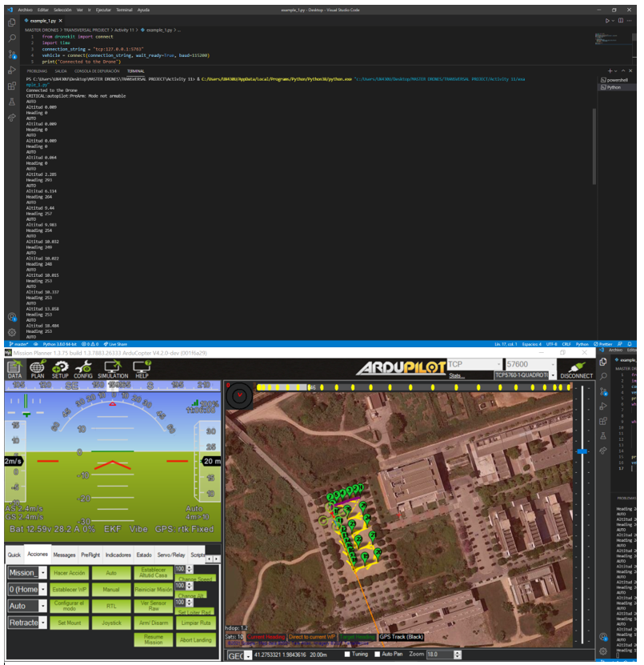
Task: Open the CONFIG tuning icon
Action: [83, 368]
